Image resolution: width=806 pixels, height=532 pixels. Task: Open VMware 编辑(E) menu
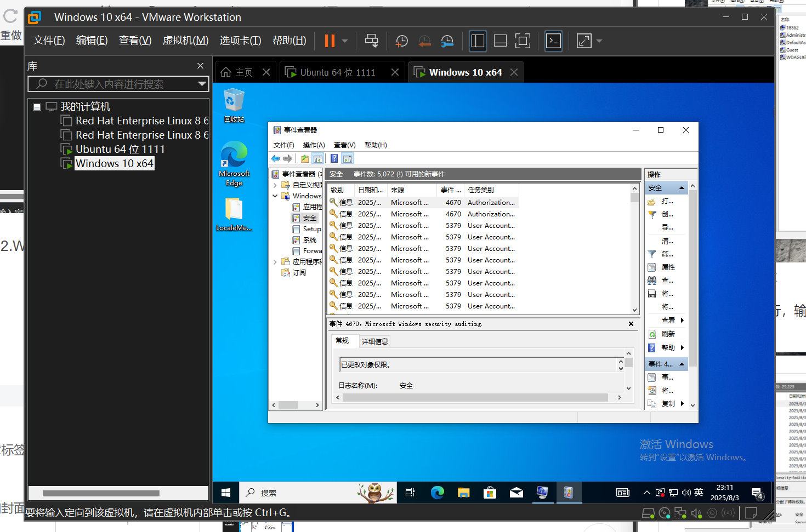pyautogui.click(x=92, y=41)
